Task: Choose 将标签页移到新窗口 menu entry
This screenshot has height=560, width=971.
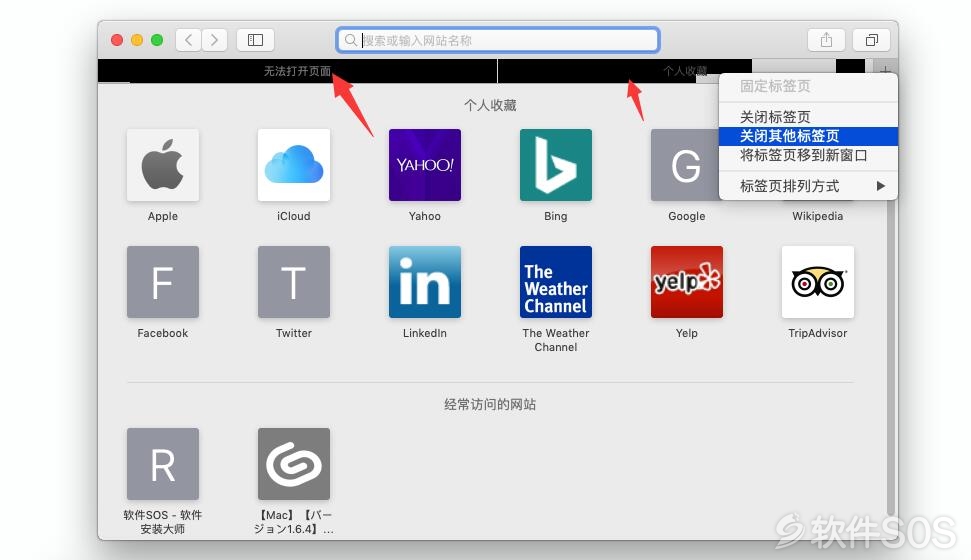Action: click(808, 155)
